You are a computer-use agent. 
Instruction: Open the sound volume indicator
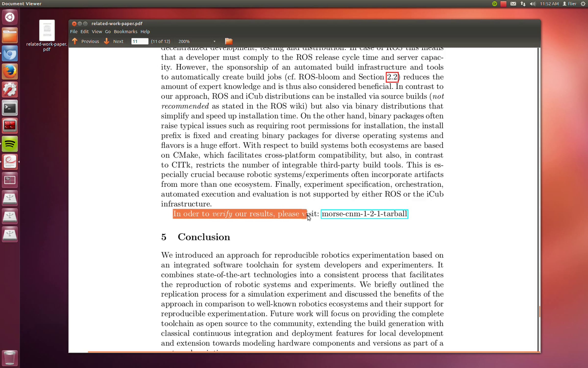[x=532, y=4]
